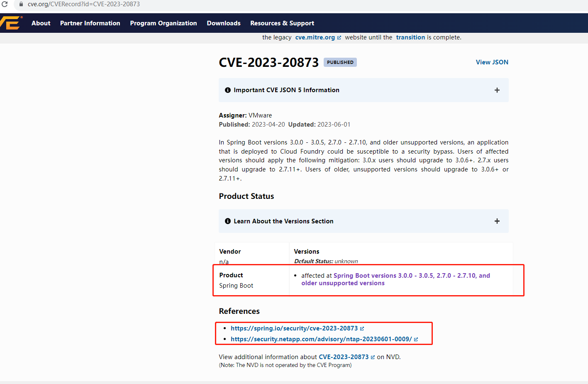Click the View JSON link

click(492, 62)
